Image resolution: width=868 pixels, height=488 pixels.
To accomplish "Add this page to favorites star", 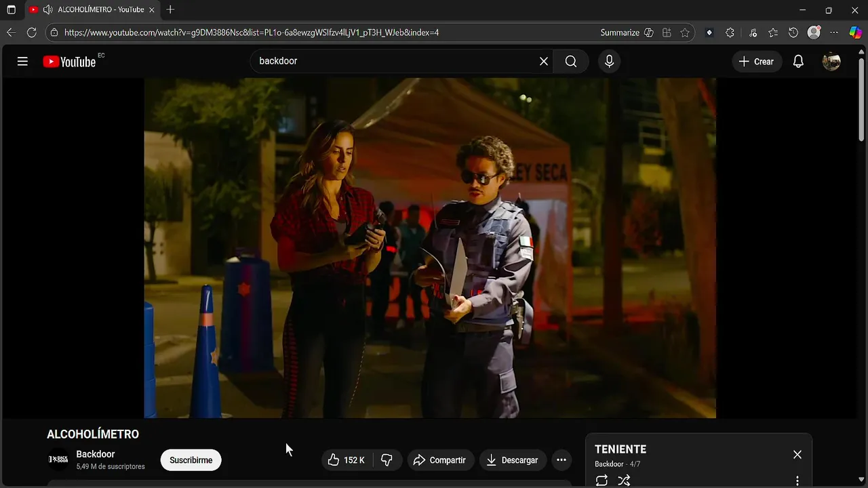I will tap(685, 33).
